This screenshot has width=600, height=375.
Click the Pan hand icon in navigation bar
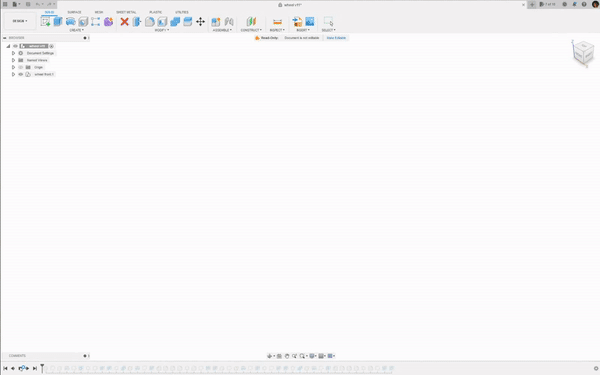(287, 356)
